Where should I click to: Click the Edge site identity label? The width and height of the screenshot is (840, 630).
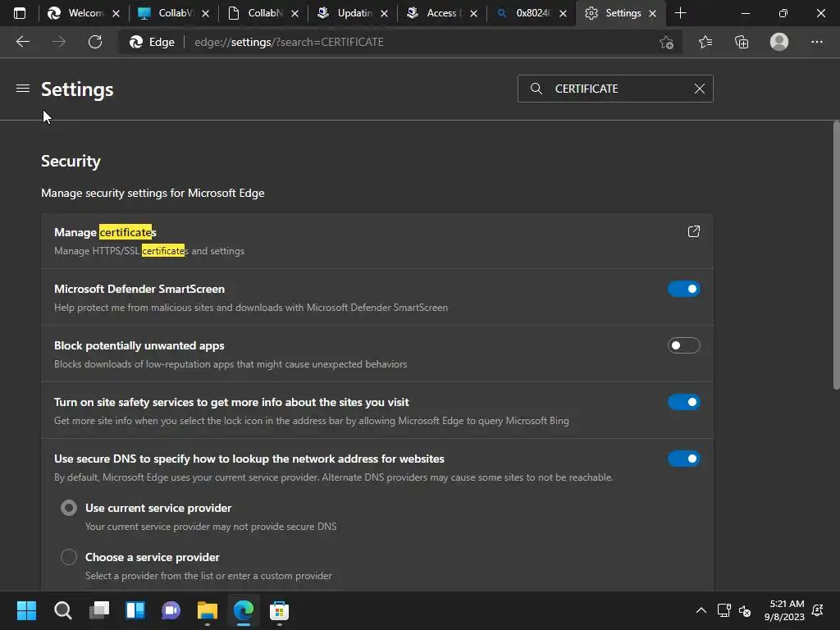click(152, 42)
